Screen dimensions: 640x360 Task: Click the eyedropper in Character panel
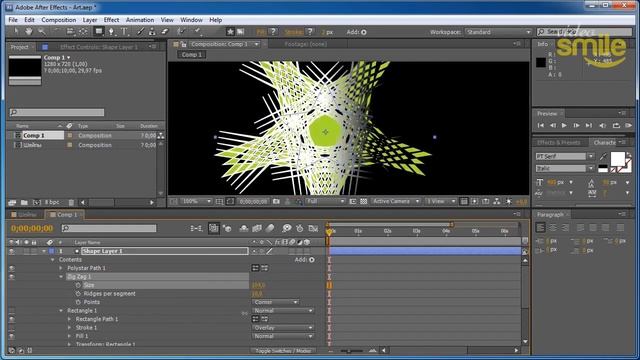pyautogui.click(x=603, y=156)
